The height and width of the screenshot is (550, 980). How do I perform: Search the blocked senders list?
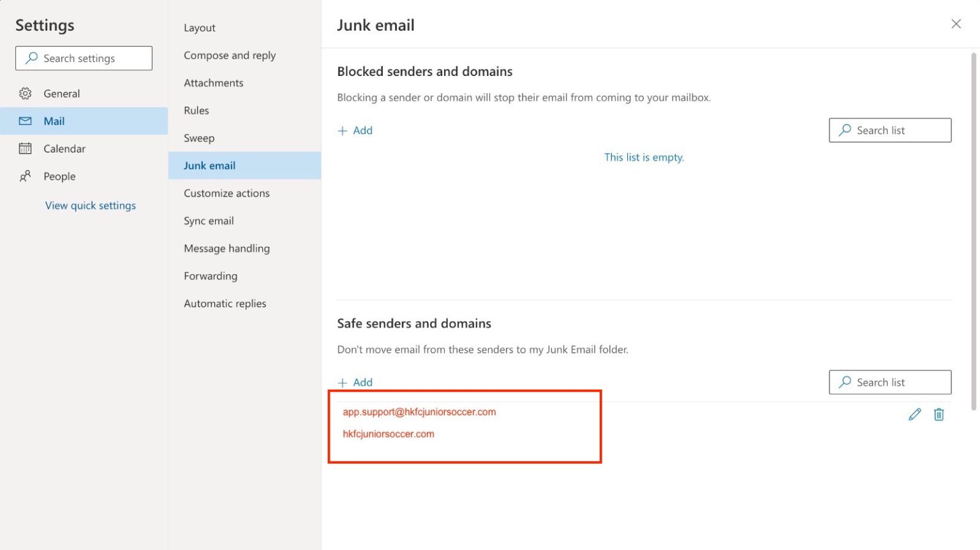(x=890, y=130)
